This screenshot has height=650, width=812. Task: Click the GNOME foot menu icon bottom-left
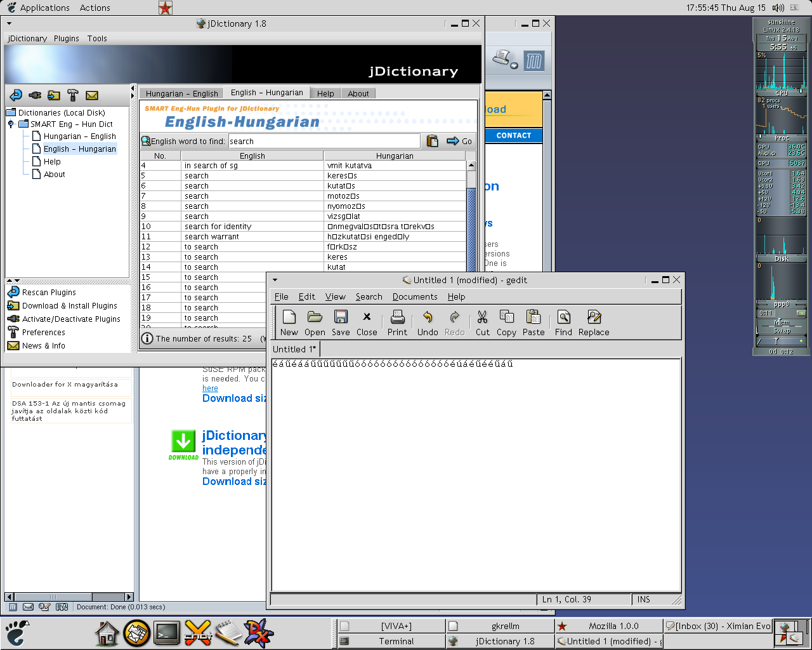click(x=16, y=633)
